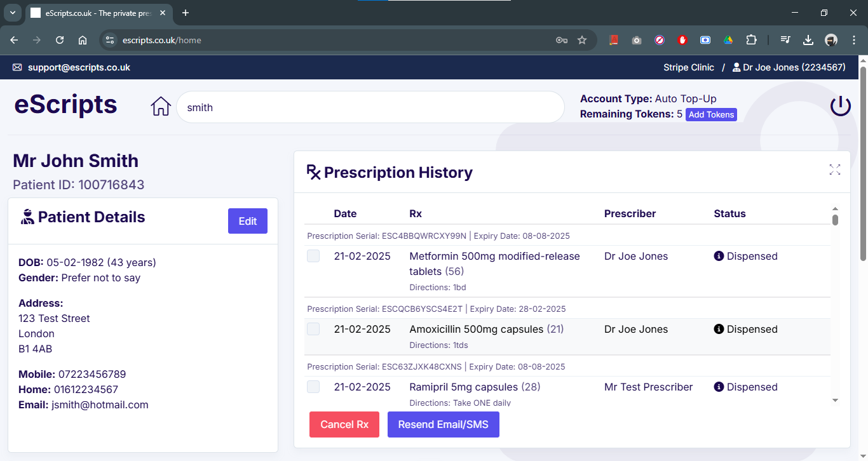Open the Chrome profile avatar
The width and height of the screenshot is (868, 461).
[x=831, y=40]
